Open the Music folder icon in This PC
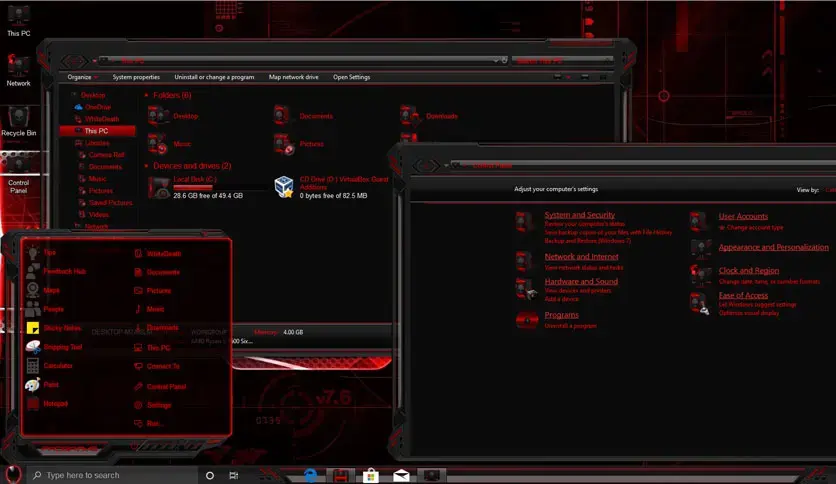The image size is (836, 484). [x=158, y=144]
